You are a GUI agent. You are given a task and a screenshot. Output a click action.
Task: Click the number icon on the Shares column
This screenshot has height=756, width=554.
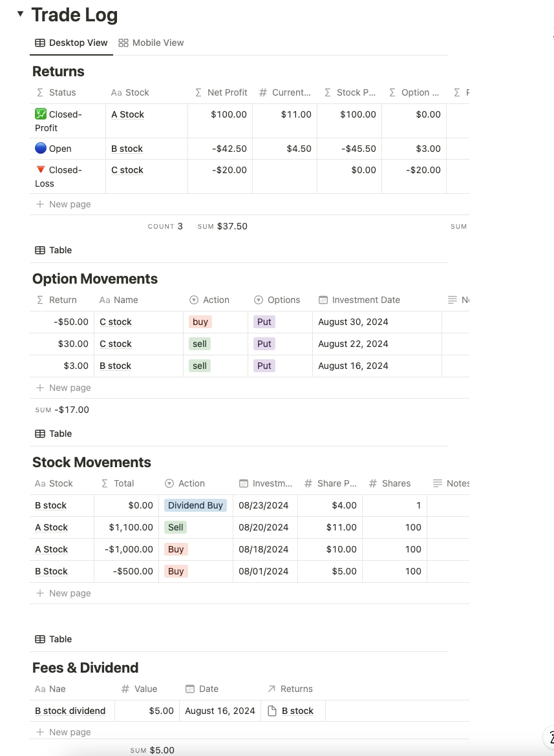[374, 483]
